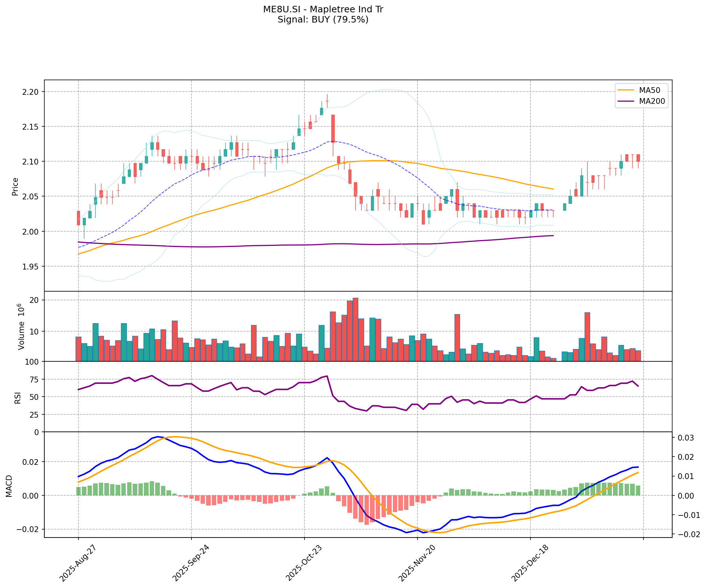This screenshot has width=706, height=588.
Task: Click the last red candlestick on the right
Action: coord(638,158)
